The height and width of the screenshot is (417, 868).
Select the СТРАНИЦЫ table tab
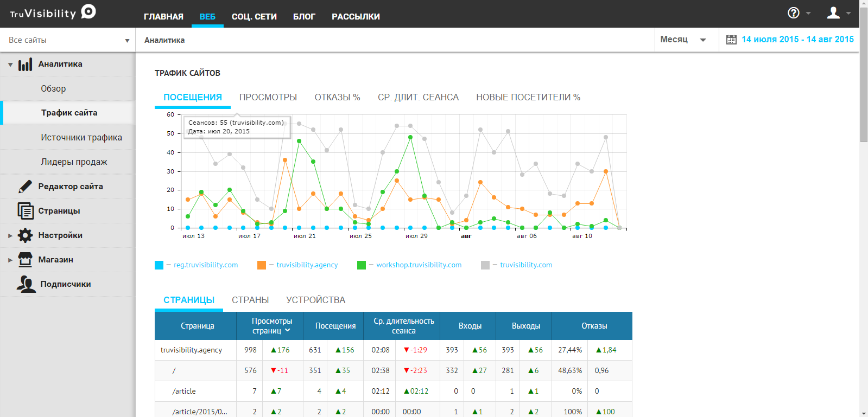[x=189, y=300]
